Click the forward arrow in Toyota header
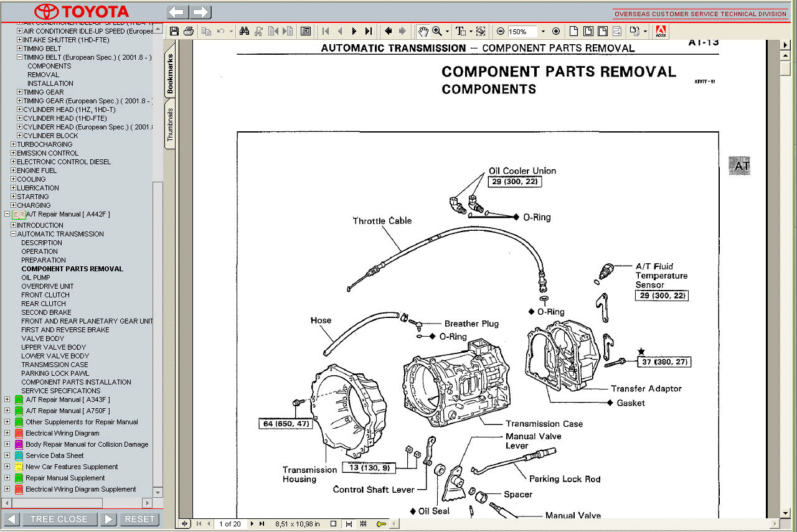The width and height of the screenshot is (797, 532). pyautogui.click(x=200, y=12)
